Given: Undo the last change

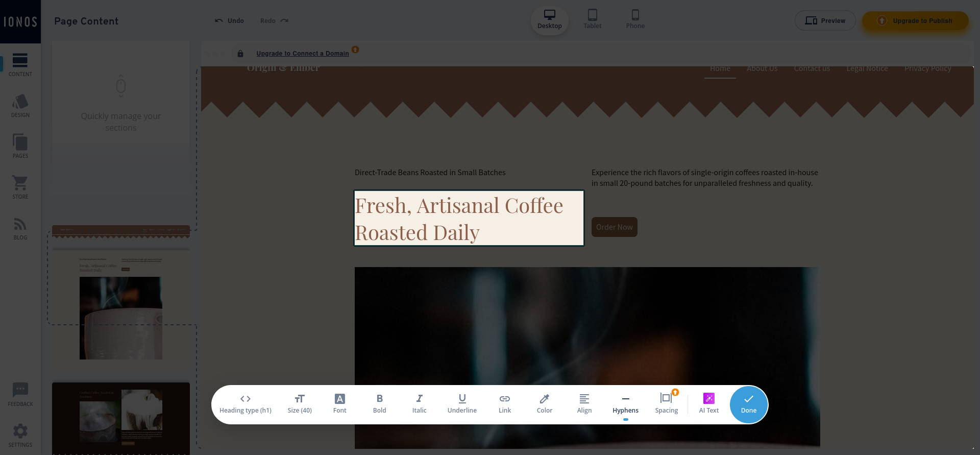Looking at the screenshot, I should tap(229, 21).
